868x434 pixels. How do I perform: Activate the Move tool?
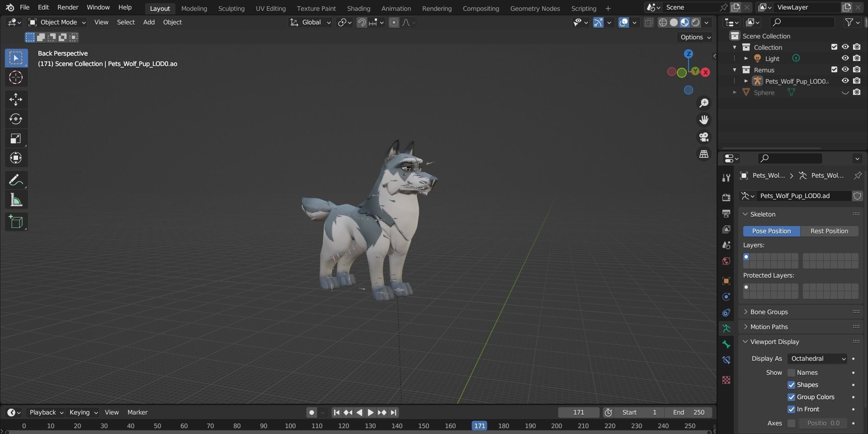[16, 99]
